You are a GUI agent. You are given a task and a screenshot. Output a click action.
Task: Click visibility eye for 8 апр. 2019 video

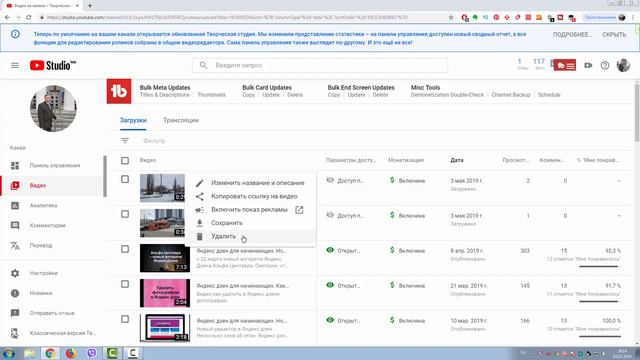[x=330, y=250]
